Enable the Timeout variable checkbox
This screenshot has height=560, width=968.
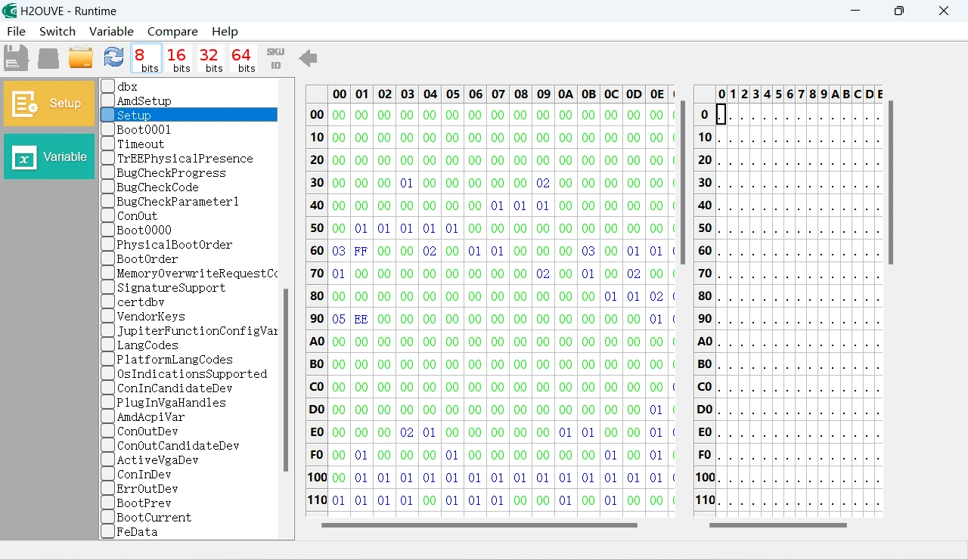pos(108,144)
